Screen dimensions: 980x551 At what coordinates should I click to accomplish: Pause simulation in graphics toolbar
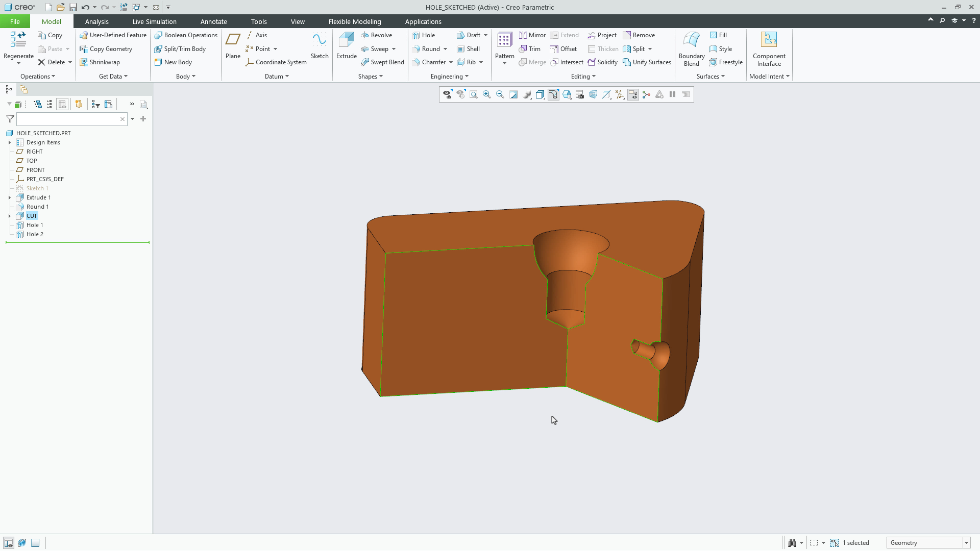[673, 94]
